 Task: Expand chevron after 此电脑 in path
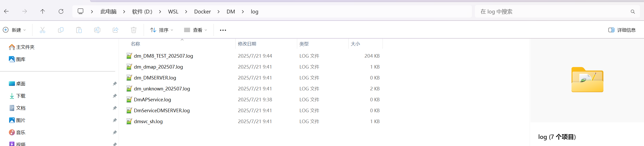click(x=124, y=12)
